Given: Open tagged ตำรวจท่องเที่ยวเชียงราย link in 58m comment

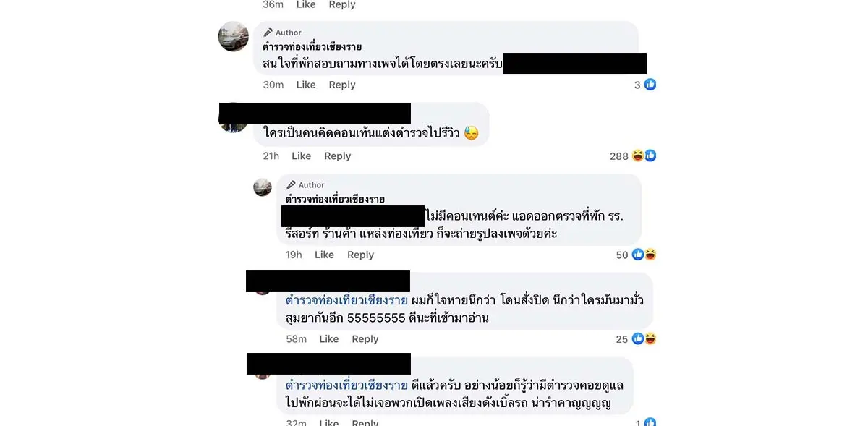Looking at the screenshot, I should click(346, 301).
